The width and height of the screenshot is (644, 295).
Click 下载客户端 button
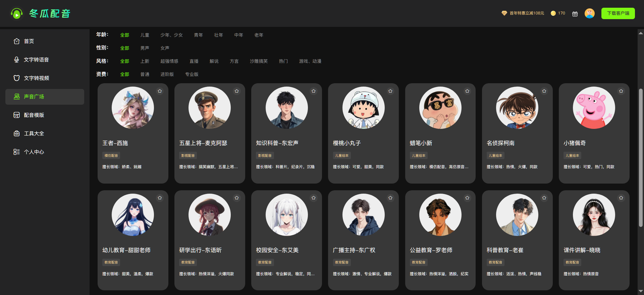(x=618, y=13)
